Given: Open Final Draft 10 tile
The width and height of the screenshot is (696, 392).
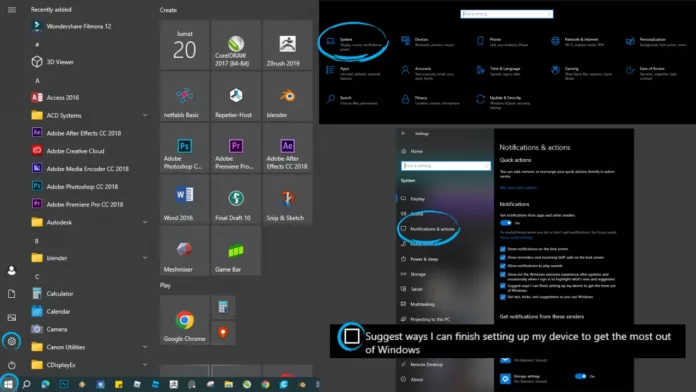Looking at the screenshot, I should click(236, 199).
